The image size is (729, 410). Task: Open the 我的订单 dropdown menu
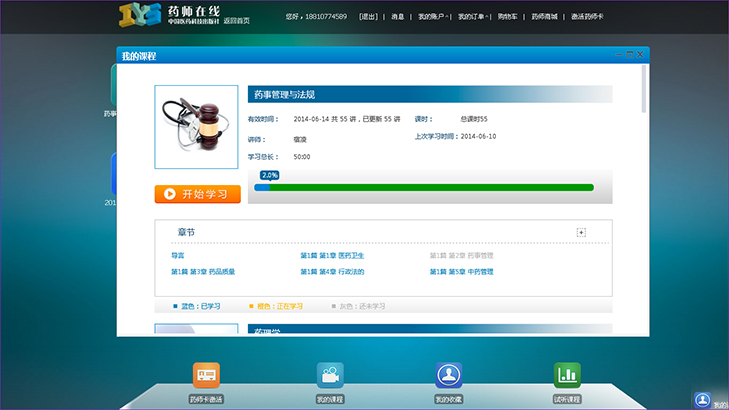[x=473, y=17]
